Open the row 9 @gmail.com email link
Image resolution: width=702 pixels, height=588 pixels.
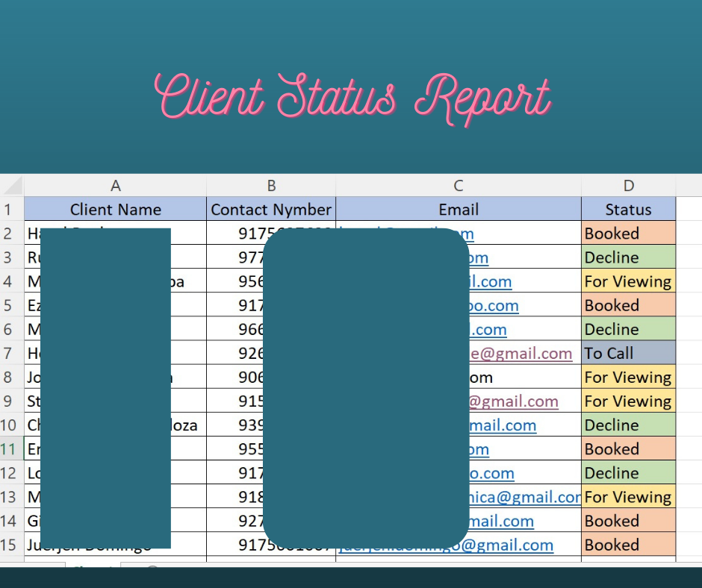(x=514, y=401)
